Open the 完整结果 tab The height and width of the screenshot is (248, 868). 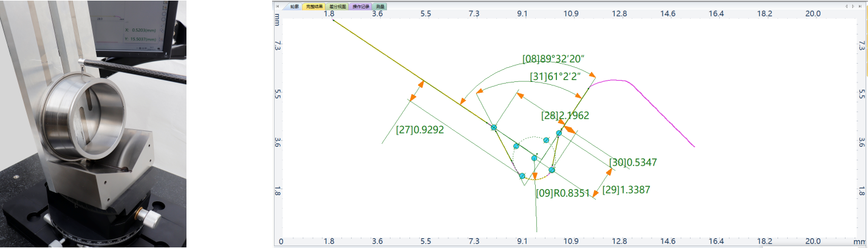click(x=315, y=6)
